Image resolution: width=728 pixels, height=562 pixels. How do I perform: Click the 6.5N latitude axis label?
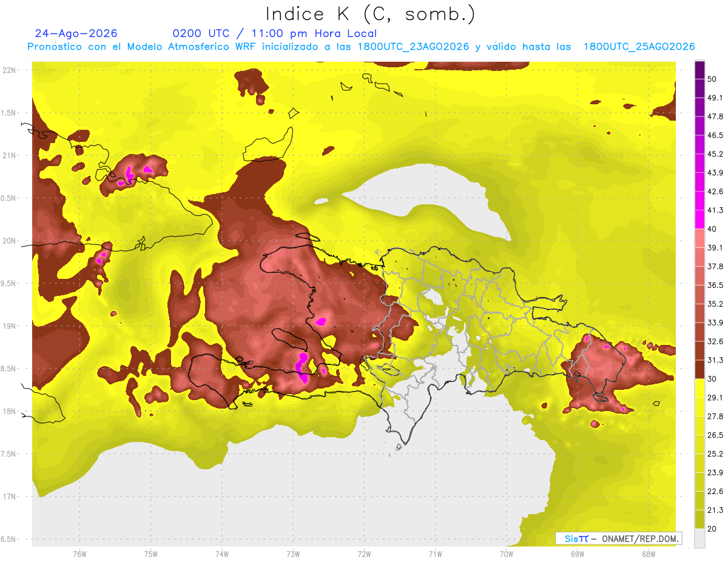pyautogui.click(x=9, y=539)
